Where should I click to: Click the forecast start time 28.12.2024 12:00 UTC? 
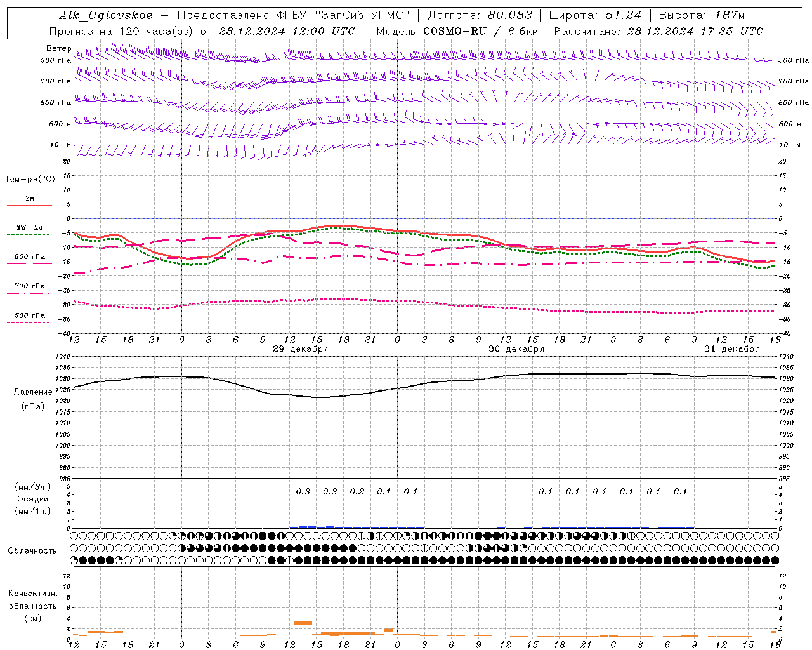(x=287, y=31)
